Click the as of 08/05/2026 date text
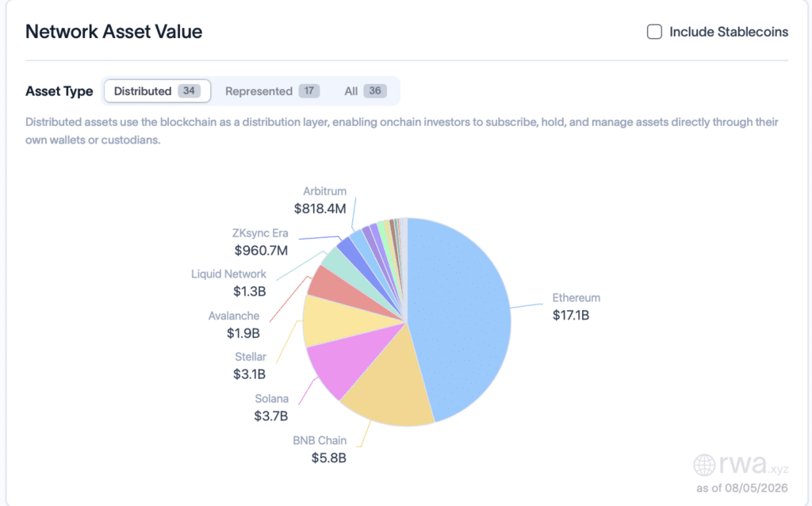This screenshot has height=506, width=812. pos(742,488)
